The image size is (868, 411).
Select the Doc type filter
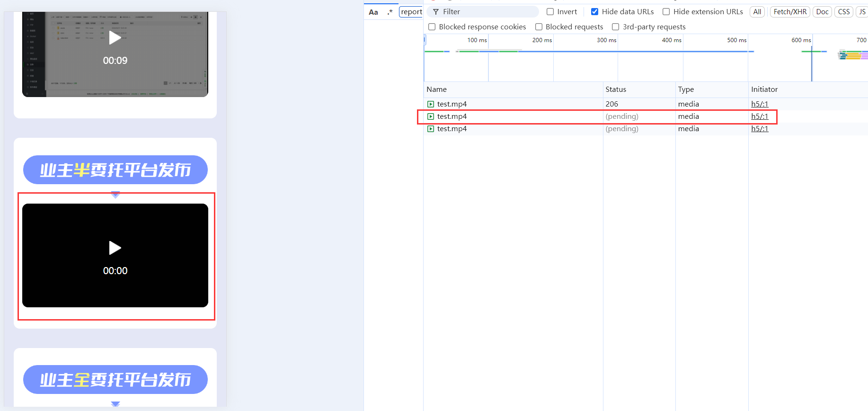(x=822, y=12)
